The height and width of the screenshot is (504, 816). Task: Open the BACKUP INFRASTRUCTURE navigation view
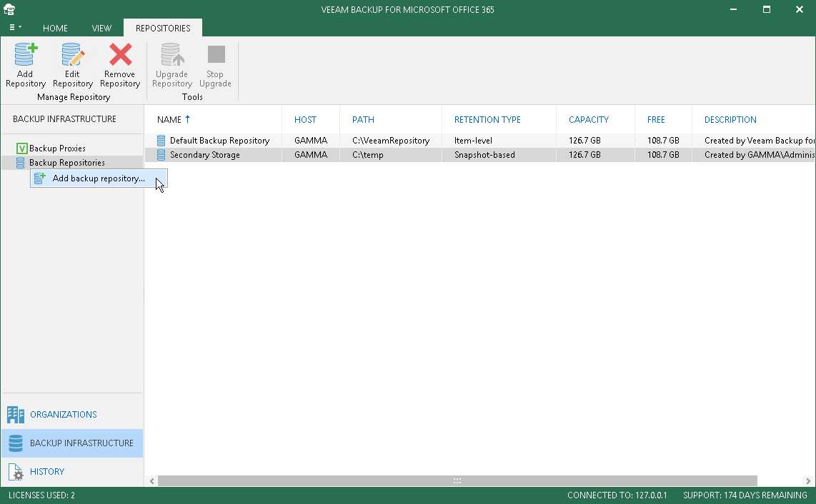72,443
